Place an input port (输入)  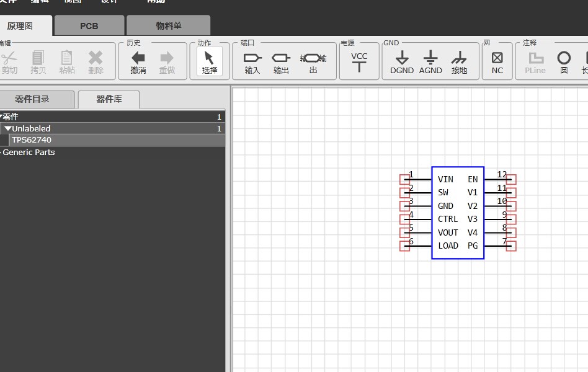click(252, 63)
